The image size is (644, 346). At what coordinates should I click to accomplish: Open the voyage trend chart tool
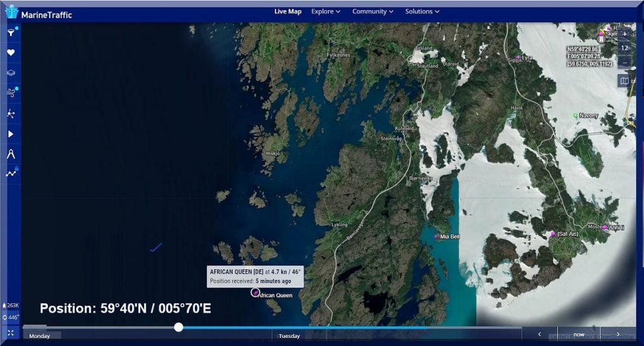pos(11,174)
